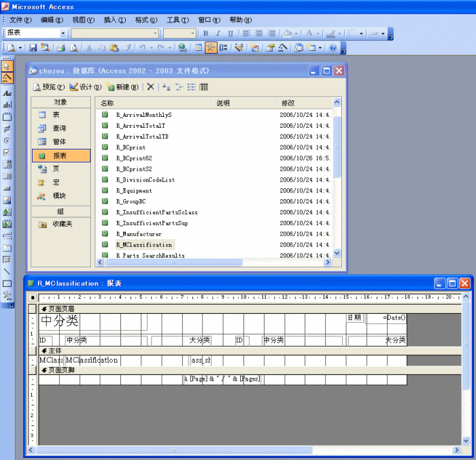The image size is (476, 460).
Task: Open the font size dropdown
Action: (192, 33)
